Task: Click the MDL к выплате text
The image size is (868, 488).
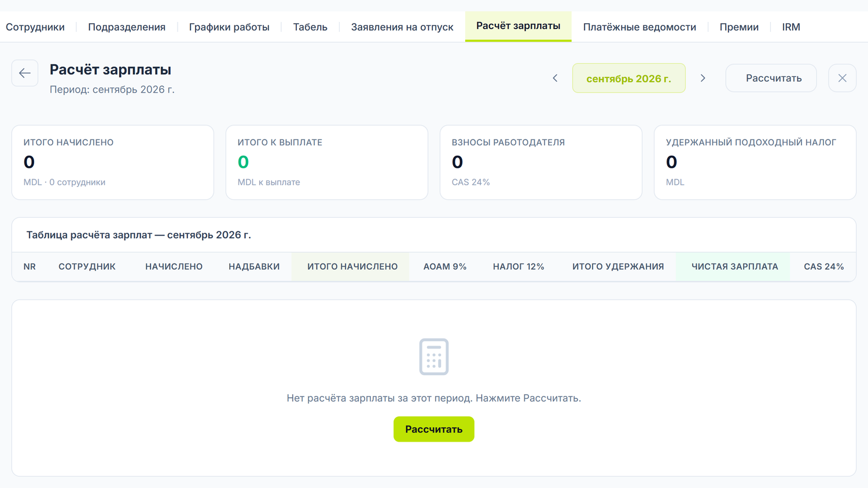Action: (269, 182)
